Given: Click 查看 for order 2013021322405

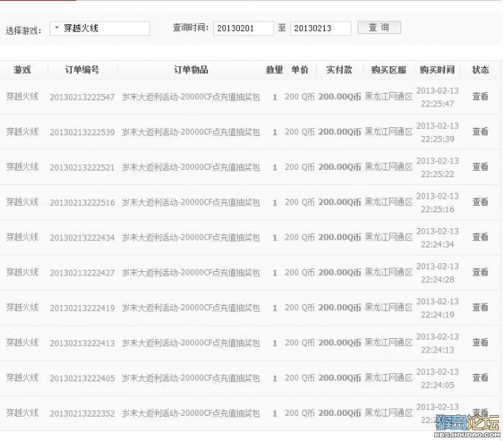Looking at the screenshot, I should pyautogui.click(x=480, y=378).
